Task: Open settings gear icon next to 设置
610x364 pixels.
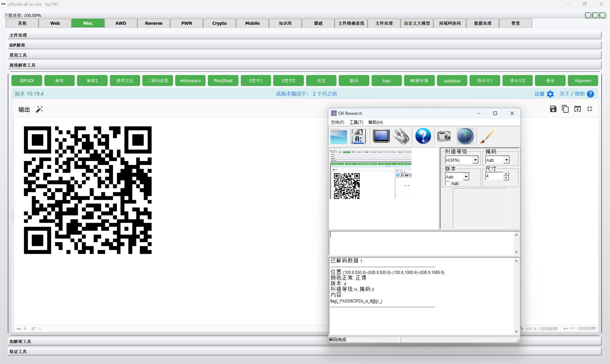Action: coord(550,94)
